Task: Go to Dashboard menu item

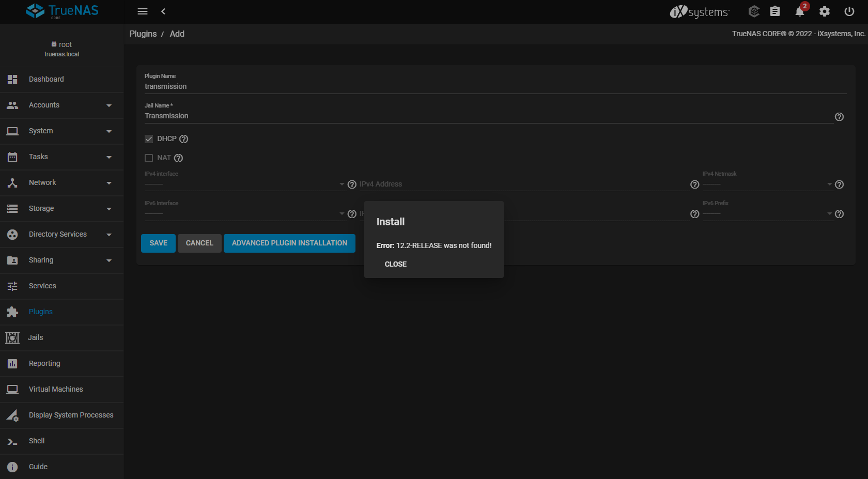Action: [62, 80]
